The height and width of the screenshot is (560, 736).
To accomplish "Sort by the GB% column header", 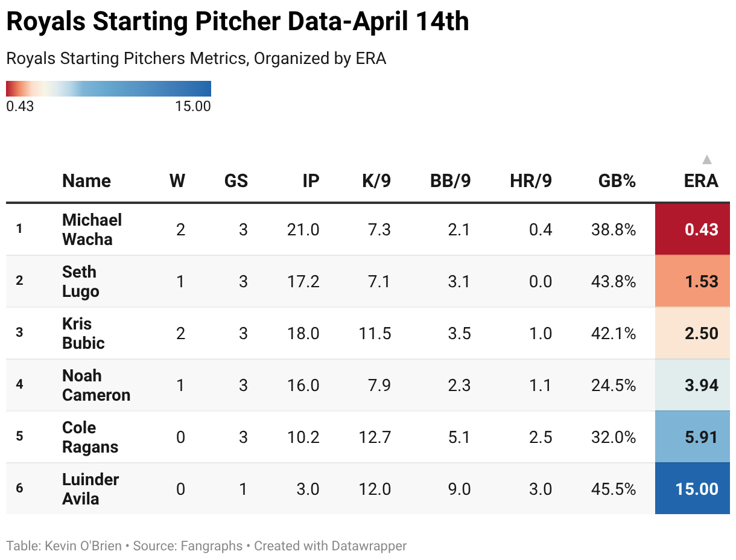I will tap(617, 181).
